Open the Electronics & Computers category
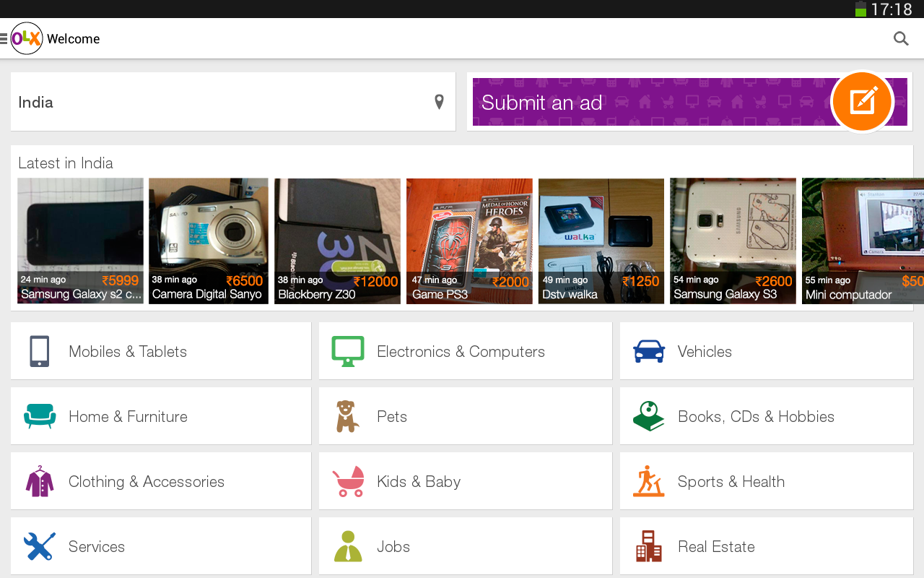This screenshot has height=578, width=924. click(466, 351)
